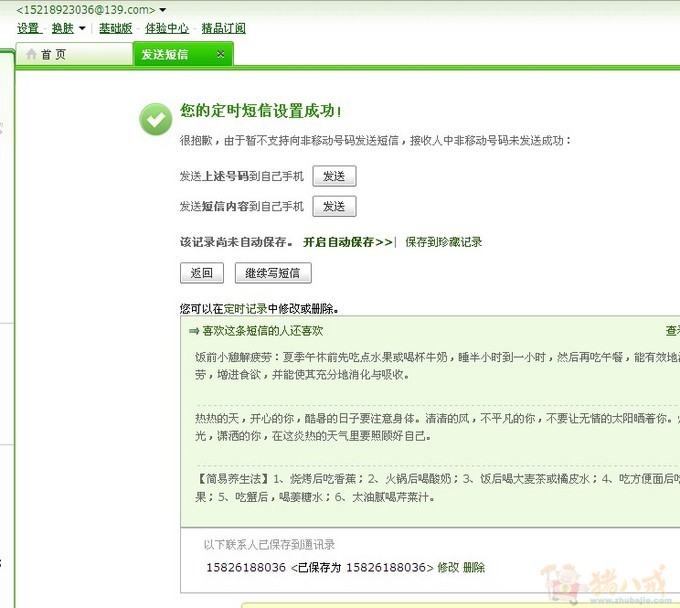Select the 饭前小憩解疲劳 suggested message
The height and width of the screenshot is (608, 680).
pyautogui.click(x=437, y=366)
